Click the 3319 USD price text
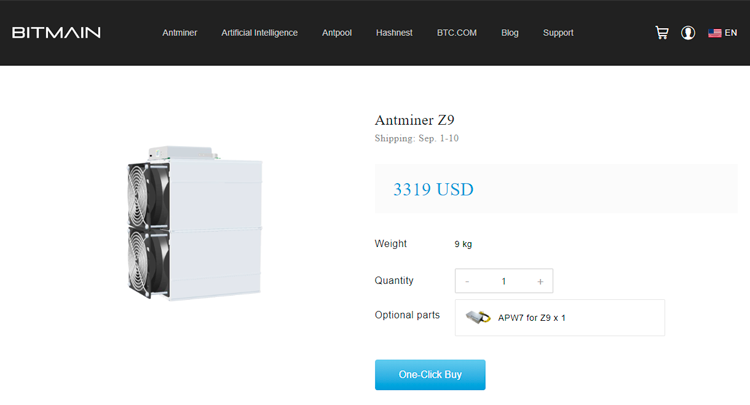Screen dimensions: 750x405 point(433,189)
